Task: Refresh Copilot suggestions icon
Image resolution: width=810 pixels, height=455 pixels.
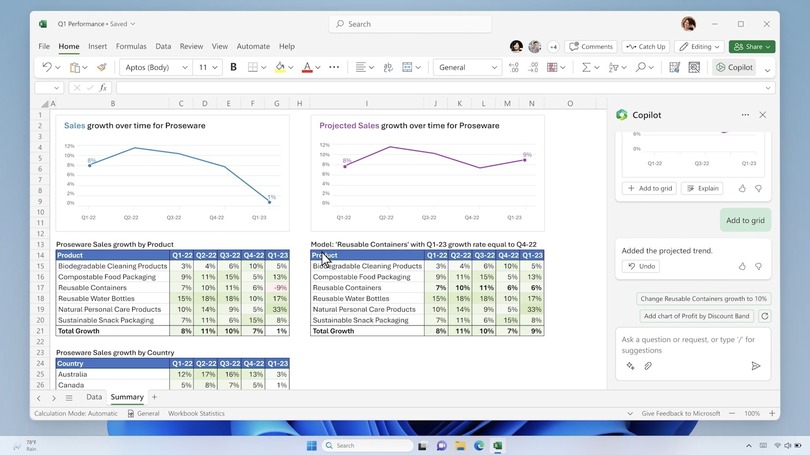Action: pos(765,316)
